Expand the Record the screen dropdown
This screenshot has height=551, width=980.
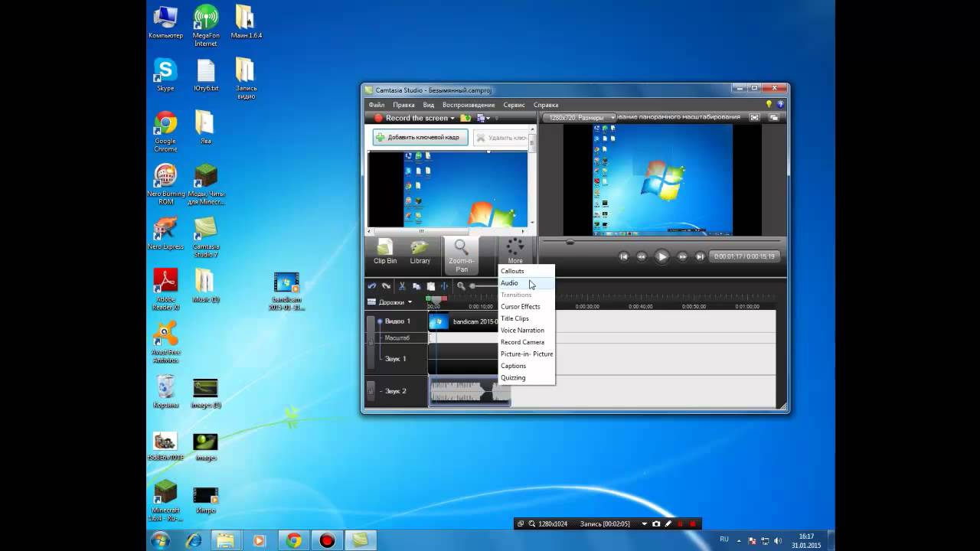452,118
